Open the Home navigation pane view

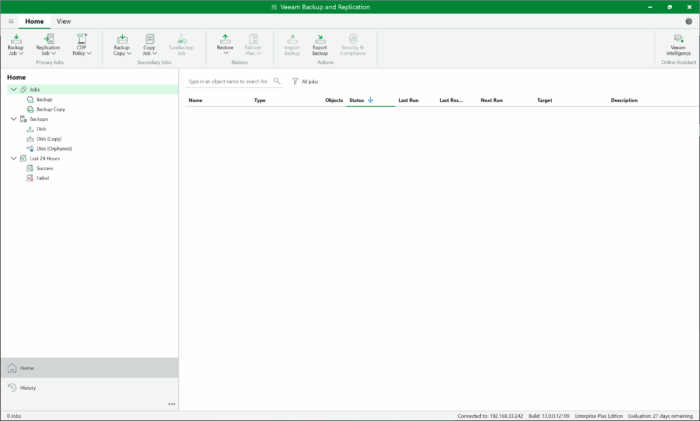coord(90,368)
